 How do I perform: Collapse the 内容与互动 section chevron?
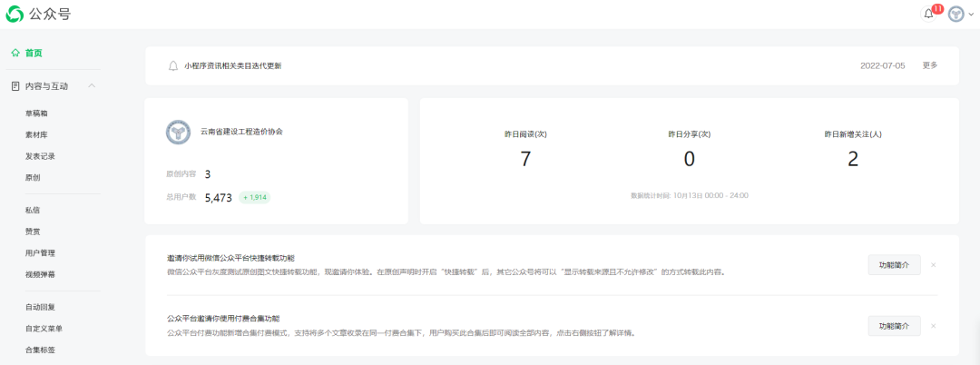92,85
